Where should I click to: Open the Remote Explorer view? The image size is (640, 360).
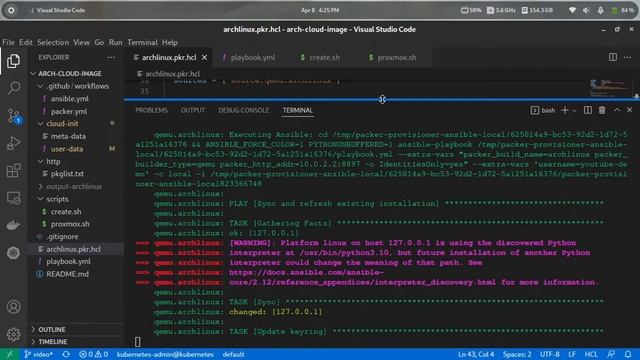13,198
